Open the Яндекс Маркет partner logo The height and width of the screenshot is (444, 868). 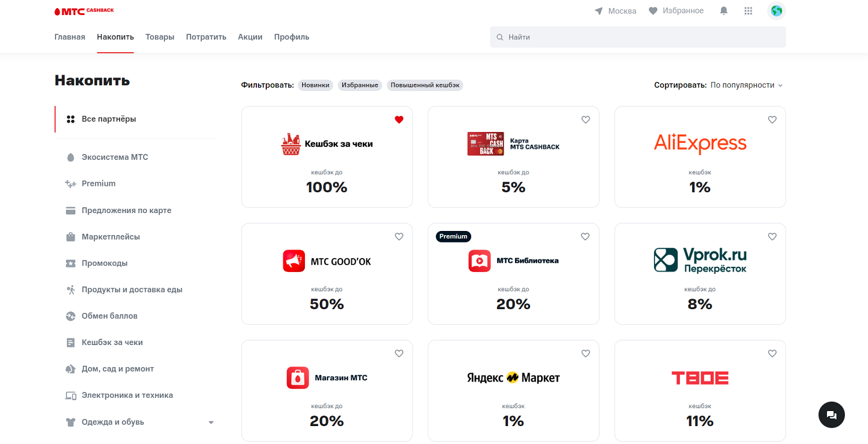513,378
